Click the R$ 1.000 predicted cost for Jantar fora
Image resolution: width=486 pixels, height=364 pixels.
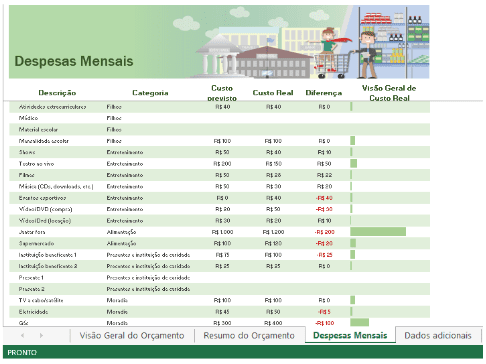point(222,232)
